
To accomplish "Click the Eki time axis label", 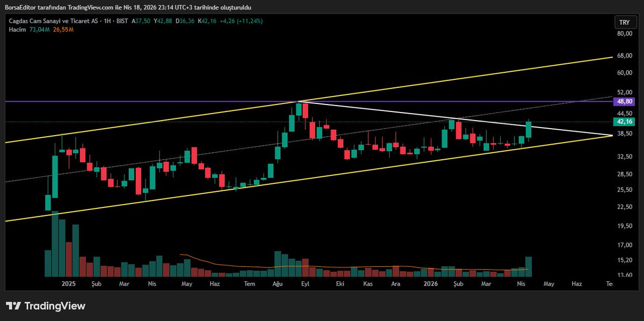I will (339, 283).
